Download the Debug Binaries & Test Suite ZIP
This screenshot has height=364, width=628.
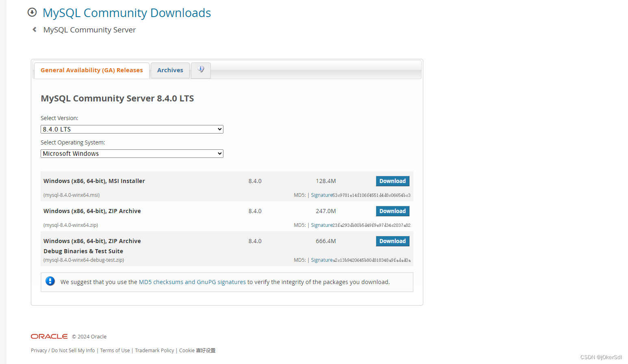point(392,241)
